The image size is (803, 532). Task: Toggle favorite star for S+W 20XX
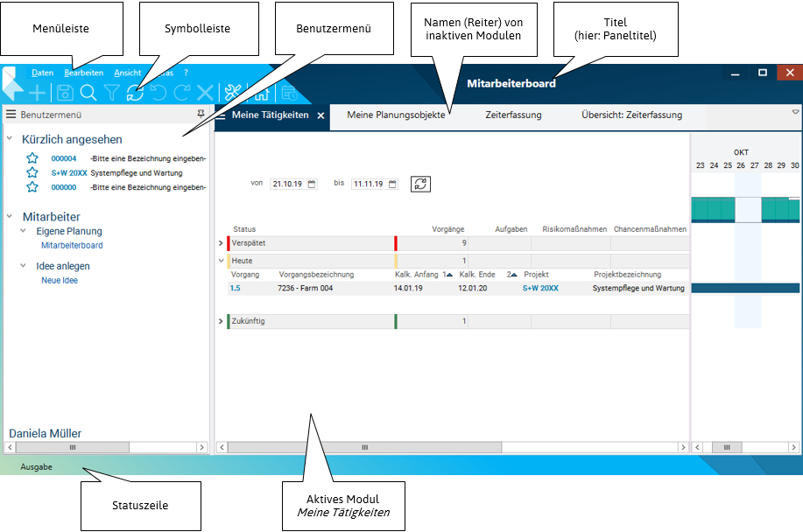[x=32, y=173]
